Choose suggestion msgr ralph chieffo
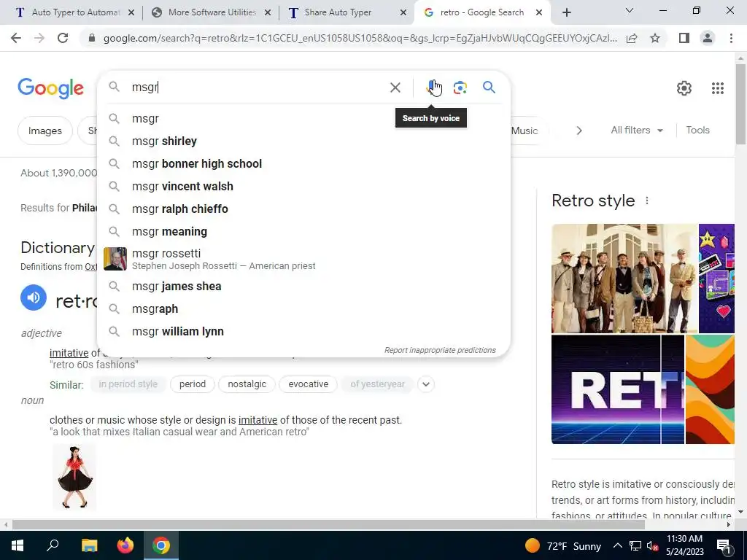The width and height of the screenshot is (747, 560). click(303, 209)
